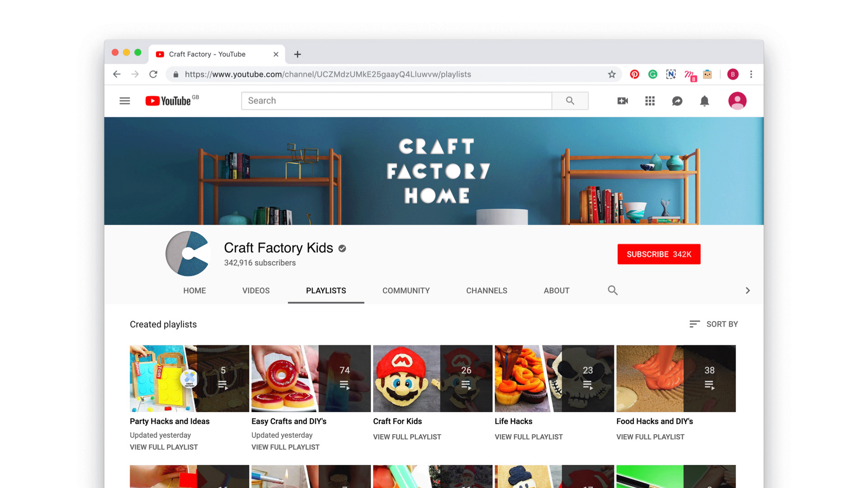This screenshot has width=868, height=488.
Task: Click the Craft Factory Kids channel name
Action: click(x=278, y=248)
